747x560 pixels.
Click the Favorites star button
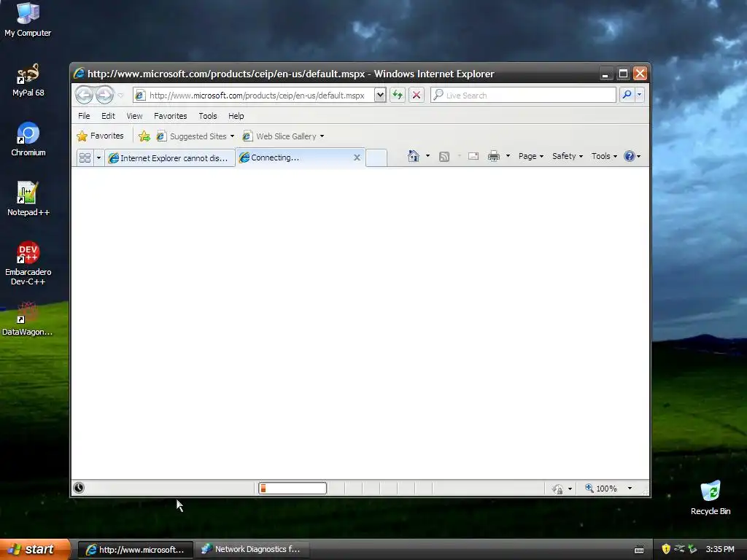(100, 136)
